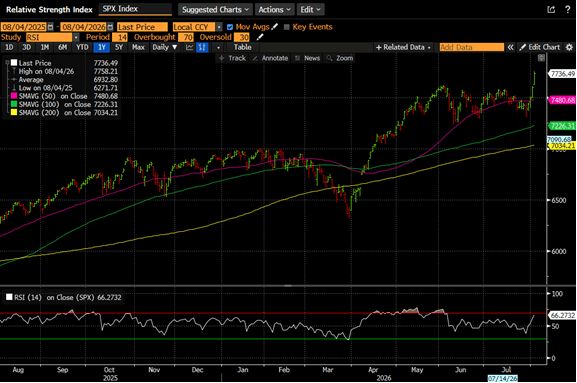
Task: Toggle the RSI (14) series checkbox
Action: point(9,297)
